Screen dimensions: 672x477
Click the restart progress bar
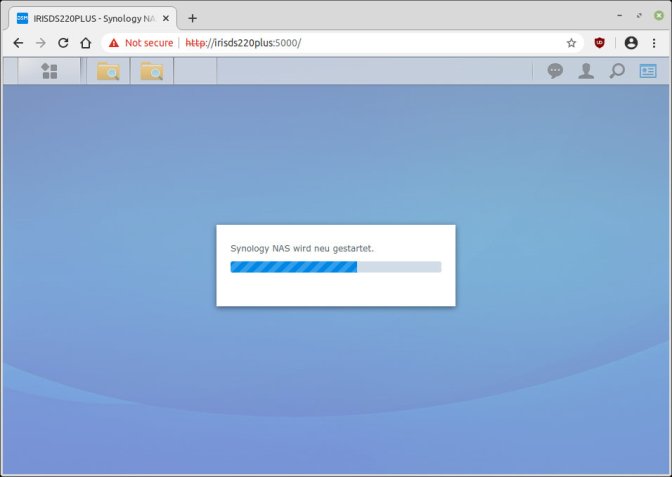(x=336, y=267)
